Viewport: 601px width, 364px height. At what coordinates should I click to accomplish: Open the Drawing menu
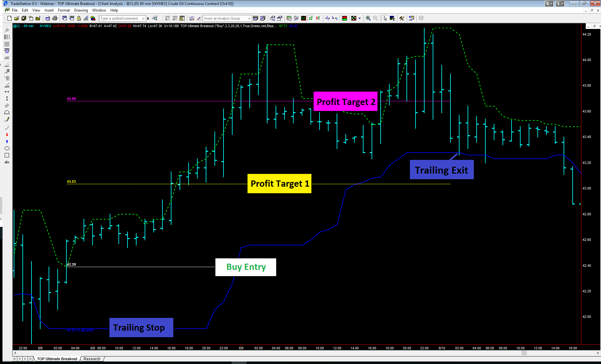(x=81, y=10)
